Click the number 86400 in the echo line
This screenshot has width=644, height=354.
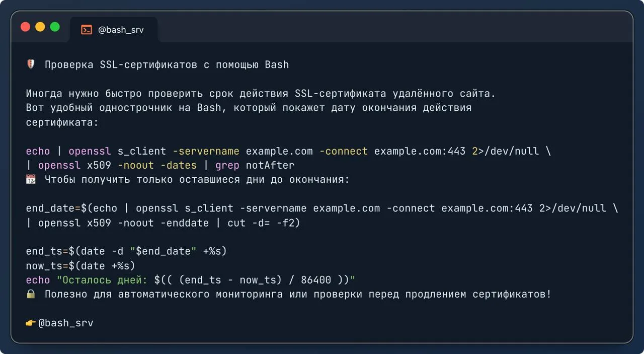click(316, 280)
